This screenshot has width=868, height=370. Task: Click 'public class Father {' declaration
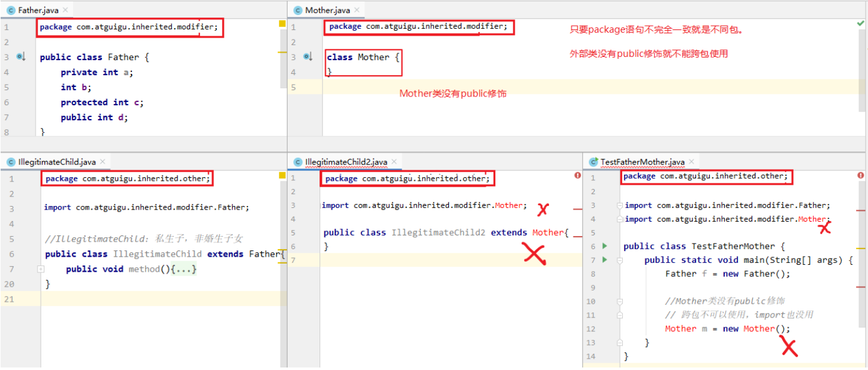[94, 57]
